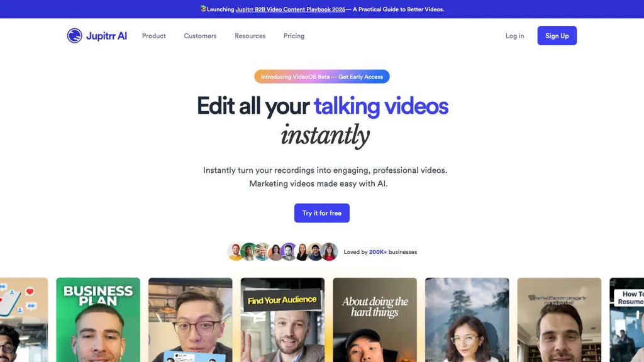644x362 pixels.
Task: Open the video of woman with mountain background
Action: click(x=467, y=320)
